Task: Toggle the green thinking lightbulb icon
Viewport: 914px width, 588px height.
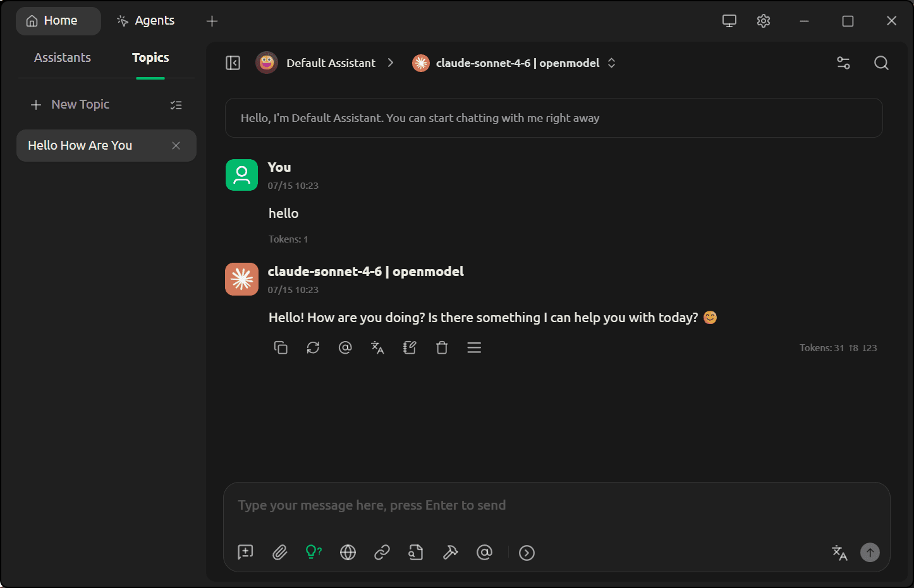Action: click(x=314, y=553)
